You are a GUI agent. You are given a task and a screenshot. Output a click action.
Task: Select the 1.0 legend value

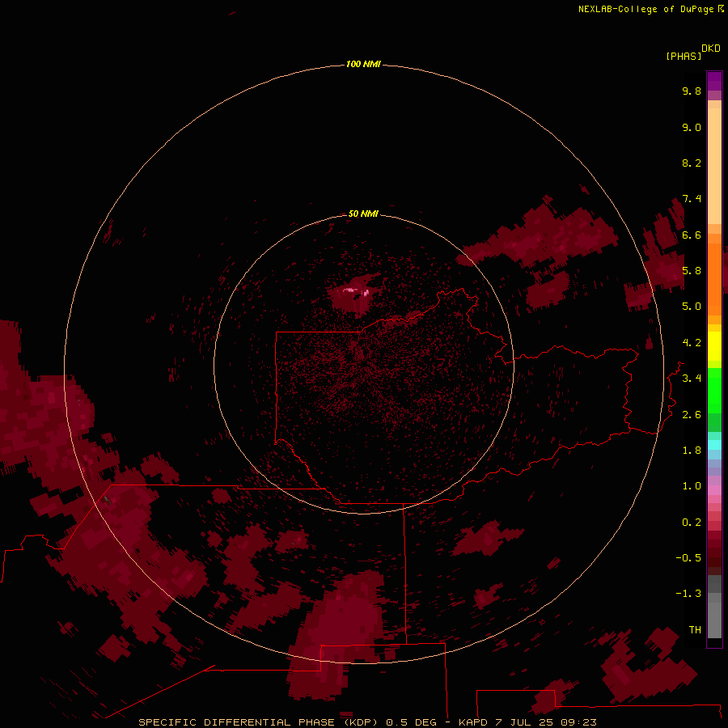(692, 486)
